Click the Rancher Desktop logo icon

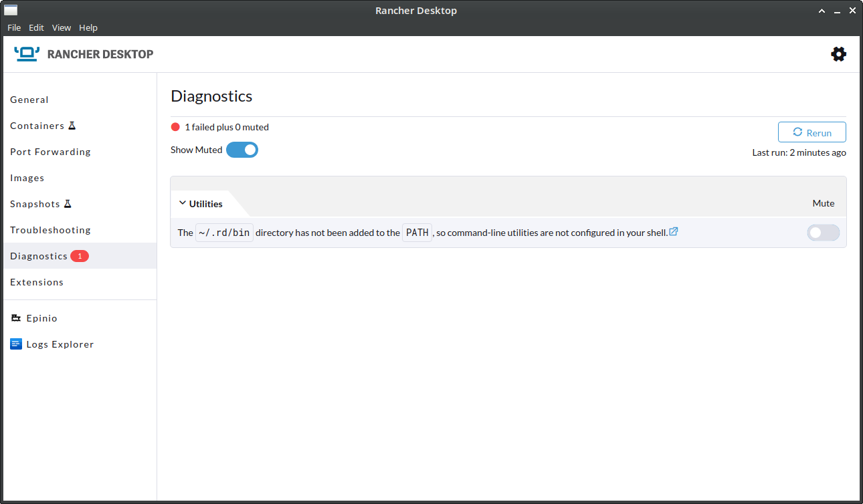tap(27, 54)
